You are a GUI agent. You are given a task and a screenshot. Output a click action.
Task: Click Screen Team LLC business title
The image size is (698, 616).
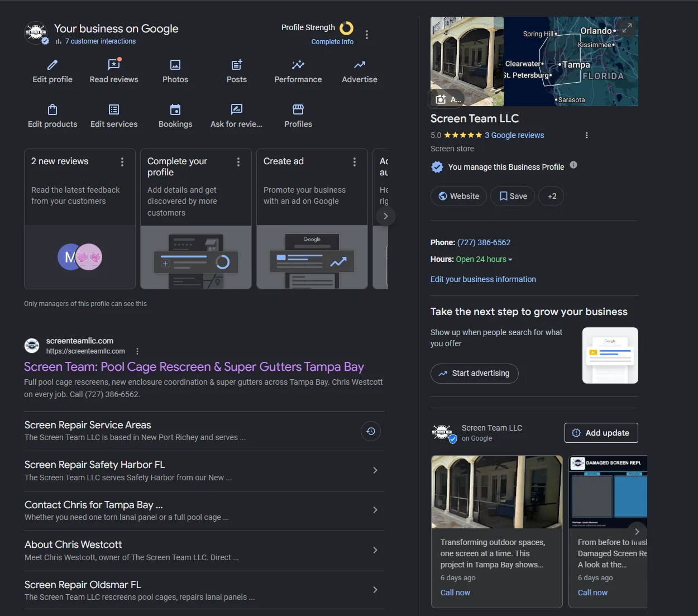(x=475, y=118)
